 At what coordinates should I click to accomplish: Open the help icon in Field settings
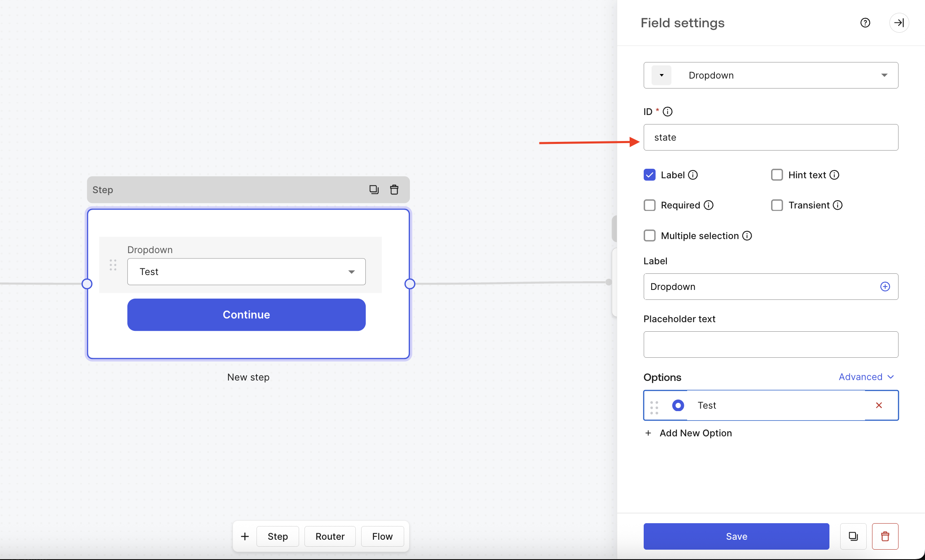tap(865, 23)
